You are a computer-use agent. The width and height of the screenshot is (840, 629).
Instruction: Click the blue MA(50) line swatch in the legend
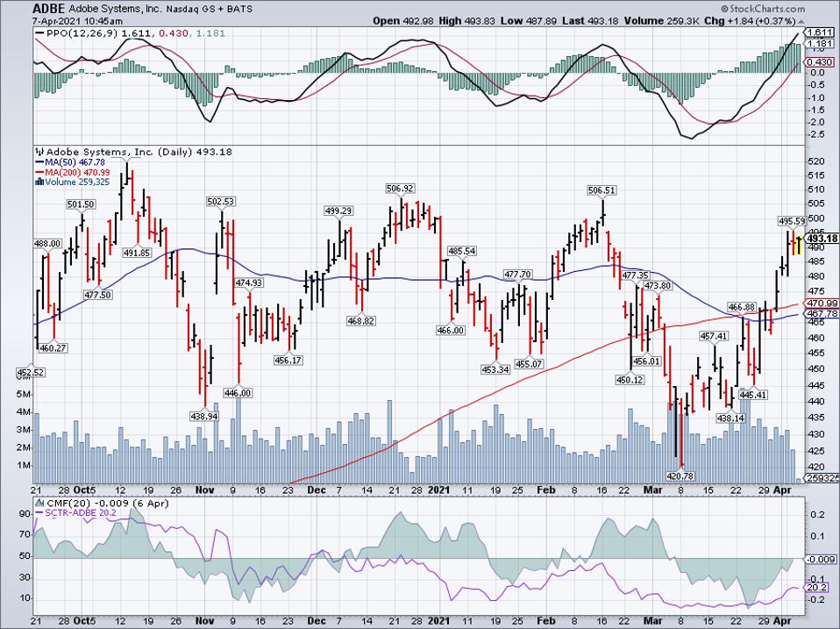click(x=39, y=162)
